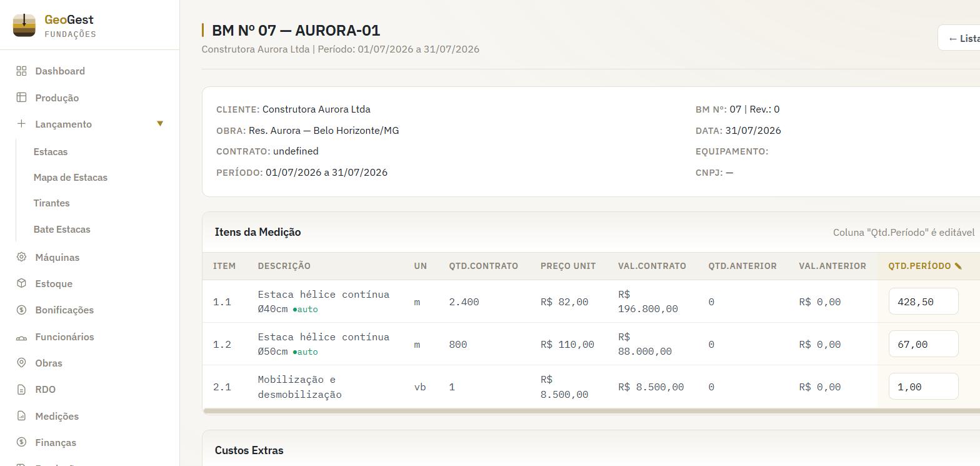Viewport: 980px width, 466px height.
Task: Click the RDO document icon
Action: tap(21, 389)
